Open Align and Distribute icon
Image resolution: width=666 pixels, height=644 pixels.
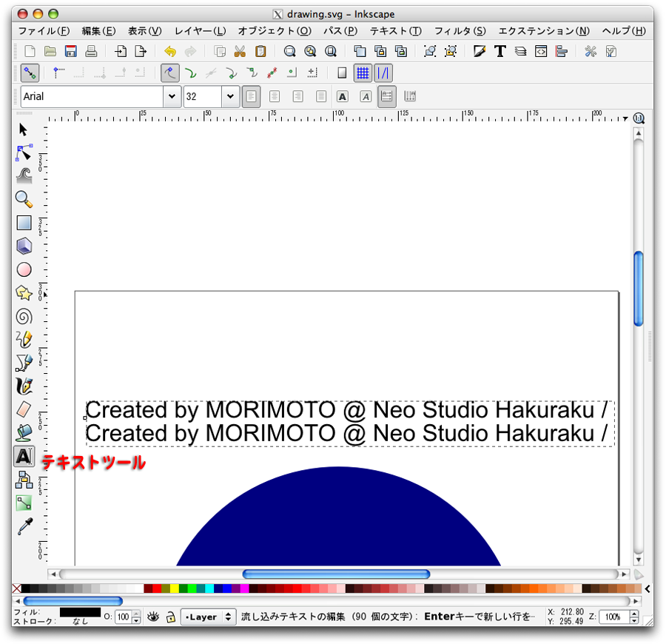tap(561, 51)
